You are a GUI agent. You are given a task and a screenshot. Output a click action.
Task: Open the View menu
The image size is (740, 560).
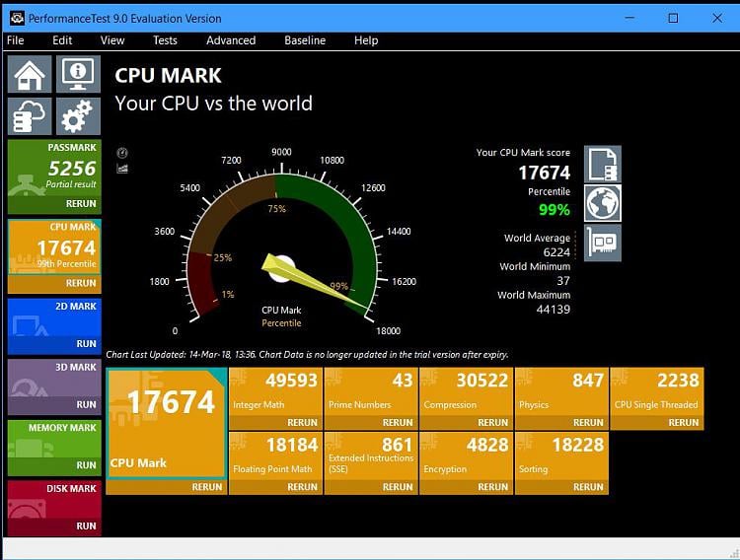click(112, 40)
